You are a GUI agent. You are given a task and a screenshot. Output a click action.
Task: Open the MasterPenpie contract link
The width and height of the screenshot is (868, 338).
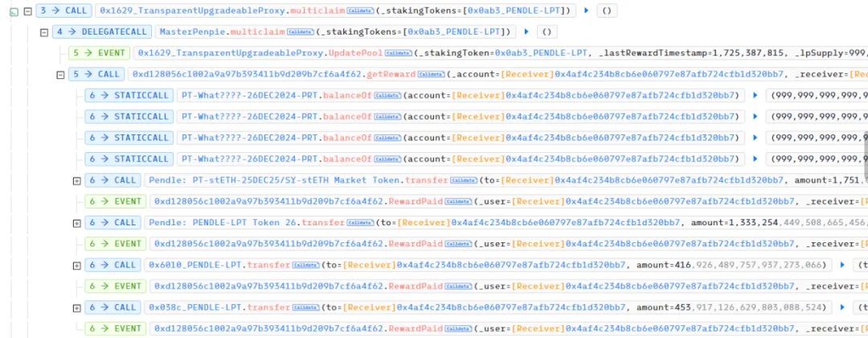pyautogui.click(x=194, y=32)
